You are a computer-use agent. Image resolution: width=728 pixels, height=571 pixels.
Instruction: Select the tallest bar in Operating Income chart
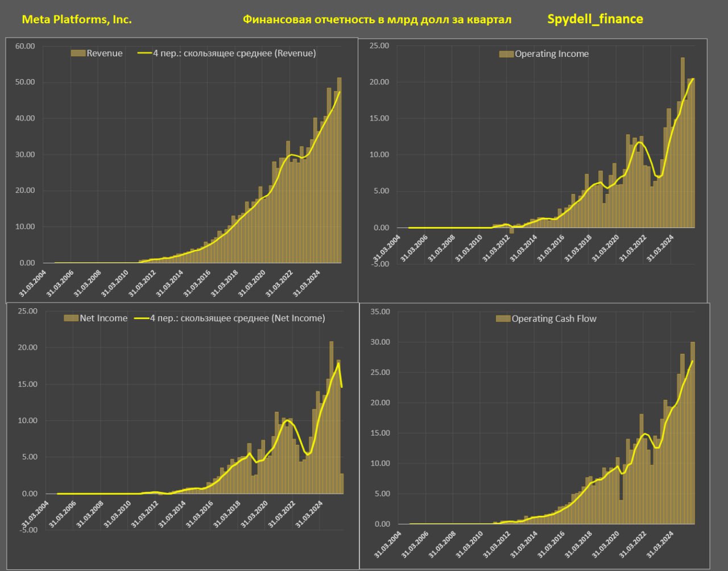pyautogui.click(x=682, y=142)
